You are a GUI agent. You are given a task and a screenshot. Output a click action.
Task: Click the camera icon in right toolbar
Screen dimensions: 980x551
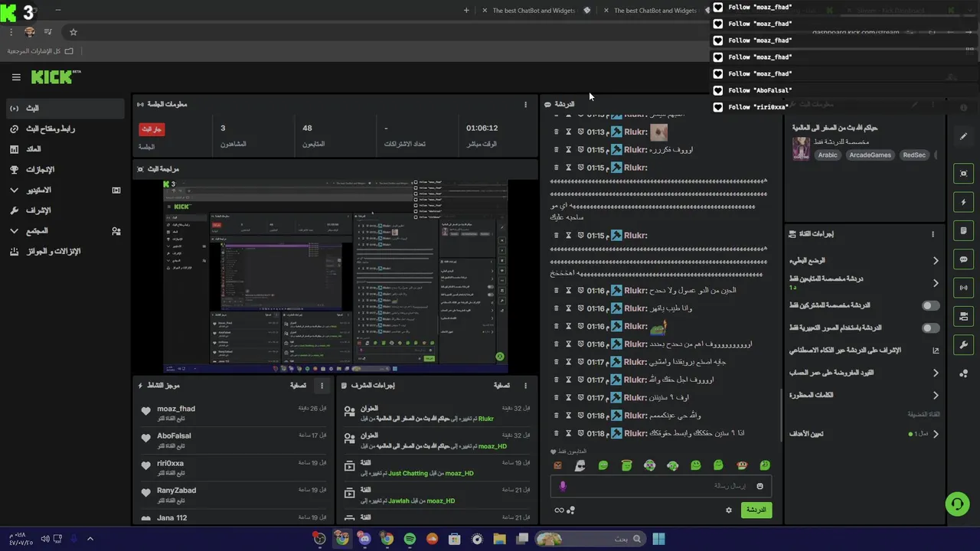[964, 316]
